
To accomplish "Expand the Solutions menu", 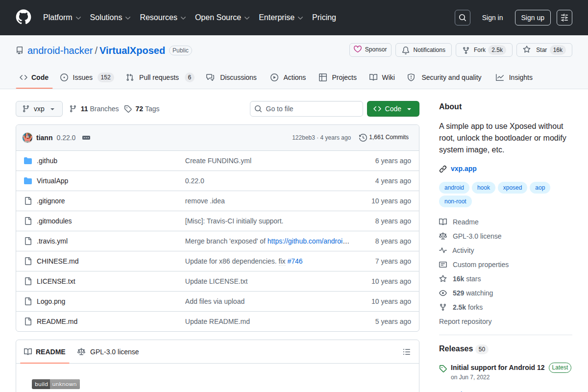I will 110,18.
